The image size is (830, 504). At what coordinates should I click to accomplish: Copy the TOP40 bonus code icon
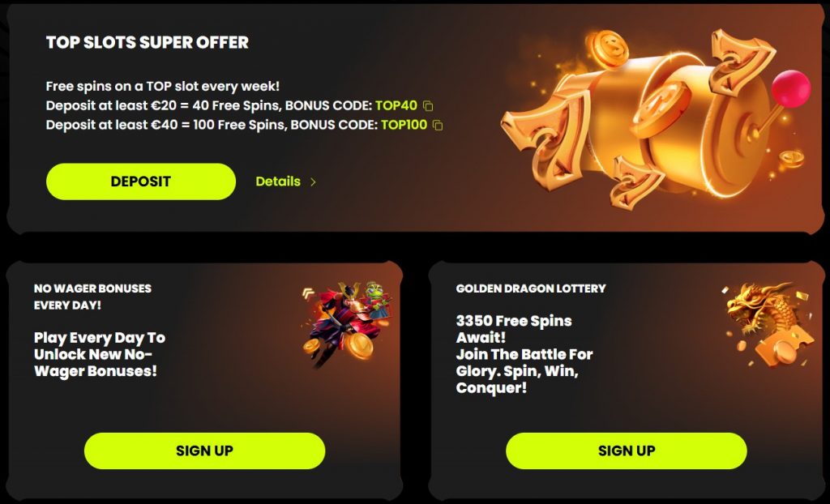click(428, 106)
